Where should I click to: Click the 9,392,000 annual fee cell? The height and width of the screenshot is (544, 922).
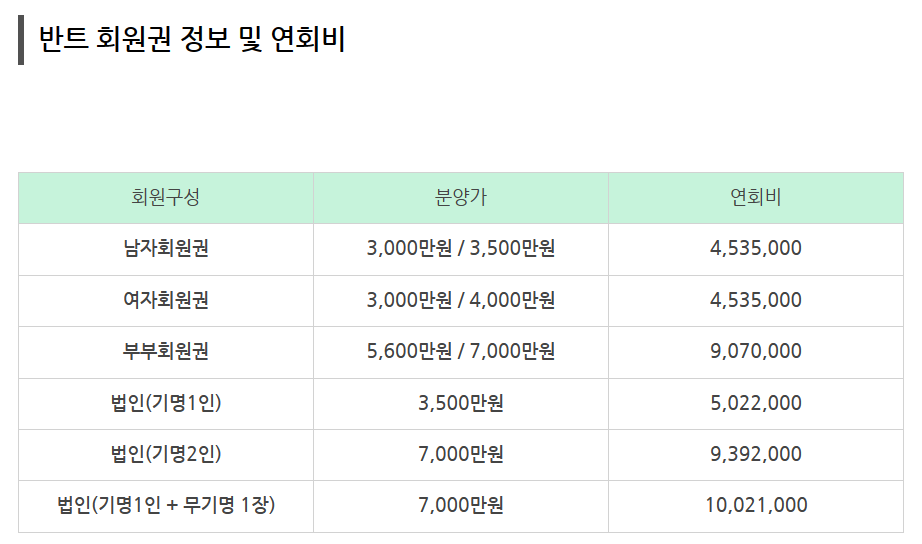click(756, 454)
